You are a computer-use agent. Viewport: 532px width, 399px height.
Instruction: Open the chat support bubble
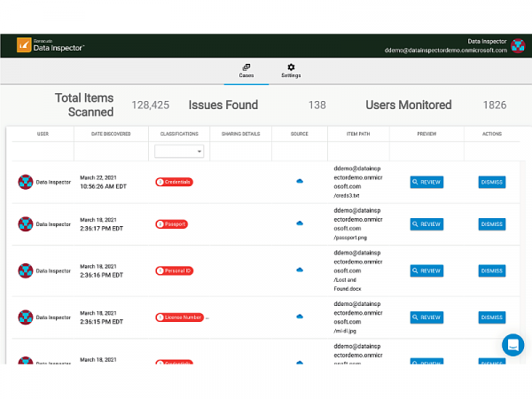[513, 345]
